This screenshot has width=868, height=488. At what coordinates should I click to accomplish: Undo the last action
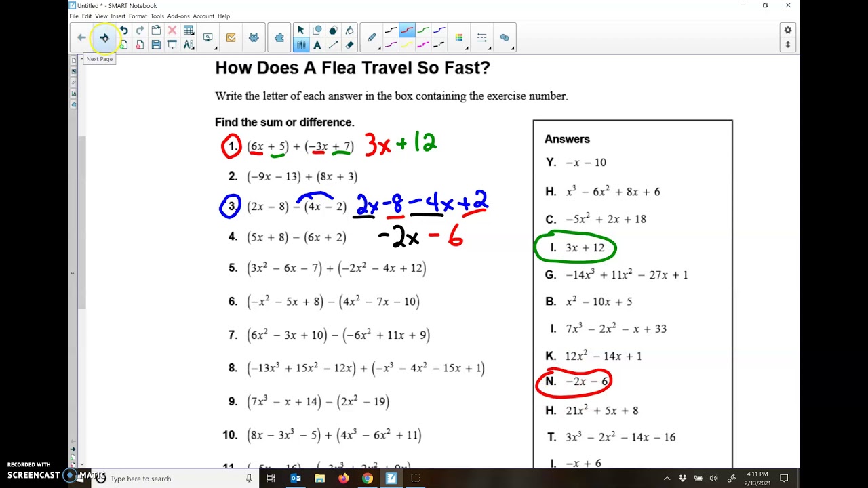tap(123, 30)
